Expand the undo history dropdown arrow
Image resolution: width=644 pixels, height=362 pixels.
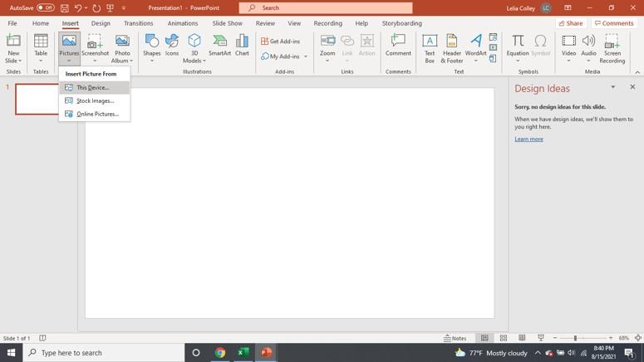pos(86,7)
